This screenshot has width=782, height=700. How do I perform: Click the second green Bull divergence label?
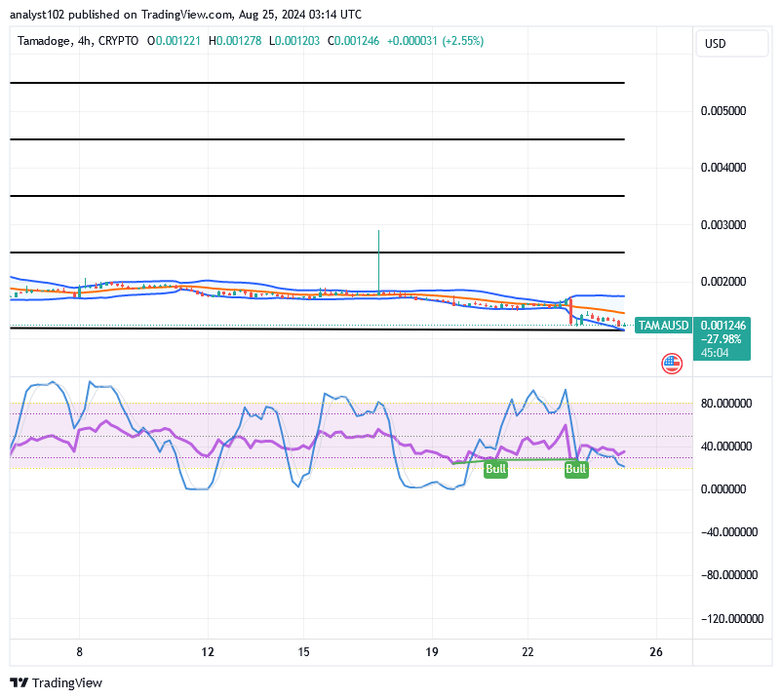(x=576, y=469)
